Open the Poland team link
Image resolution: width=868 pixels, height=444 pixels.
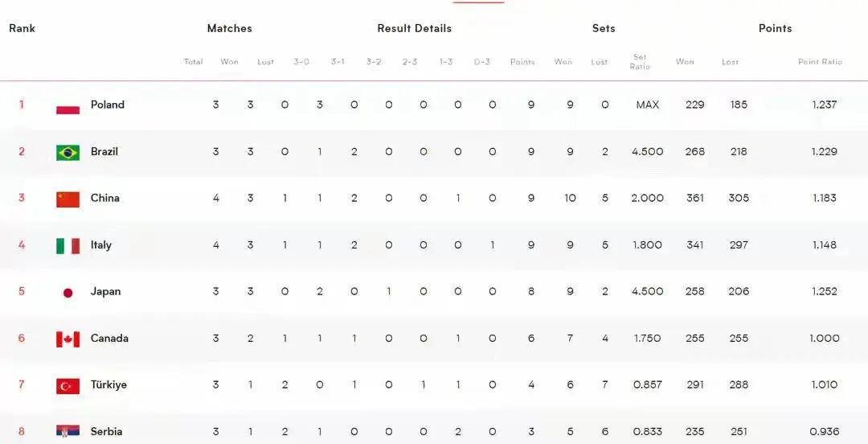tap(108, 105)
